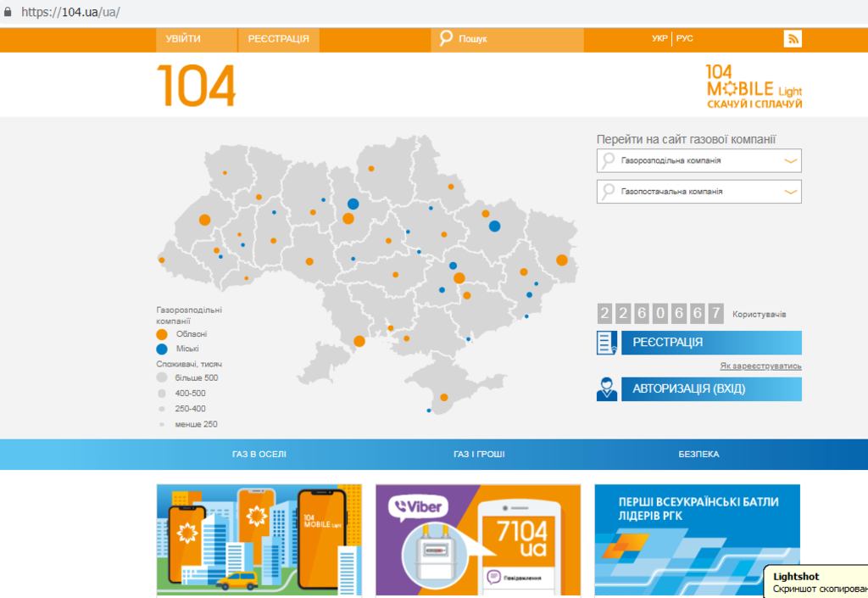Click the Як зареєструватись link
868x598 pixels.
pos(760,366)
